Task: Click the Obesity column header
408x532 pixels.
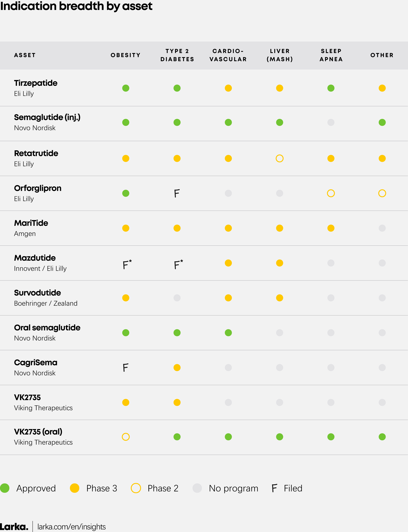Action: coord(126,55)
